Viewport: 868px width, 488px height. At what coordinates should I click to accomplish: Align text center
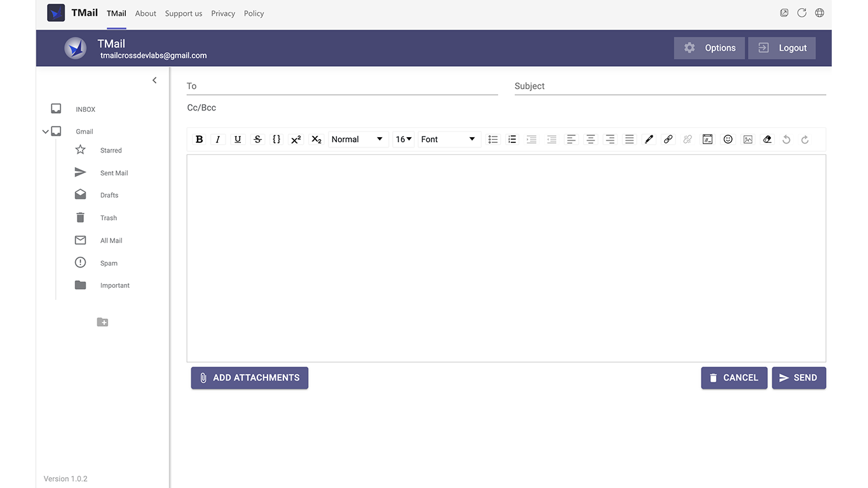tap(591, 139)
